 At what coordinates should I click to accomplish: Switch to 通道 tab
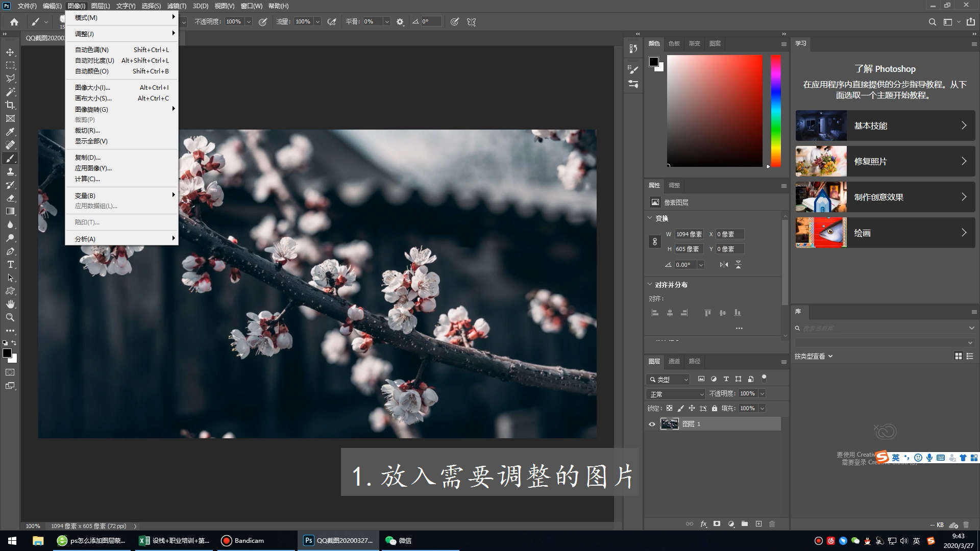tap(674, 361)
